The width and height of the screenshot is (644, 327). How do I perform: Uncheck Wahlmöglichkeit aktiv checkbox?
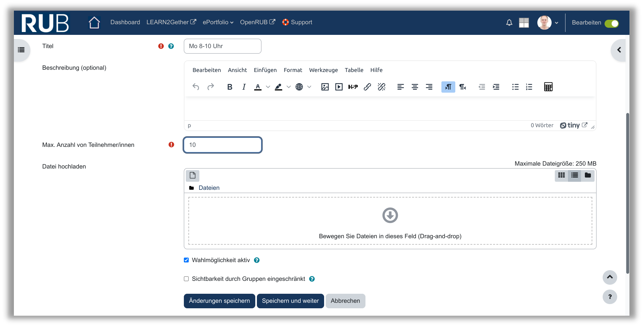(186, 260)
